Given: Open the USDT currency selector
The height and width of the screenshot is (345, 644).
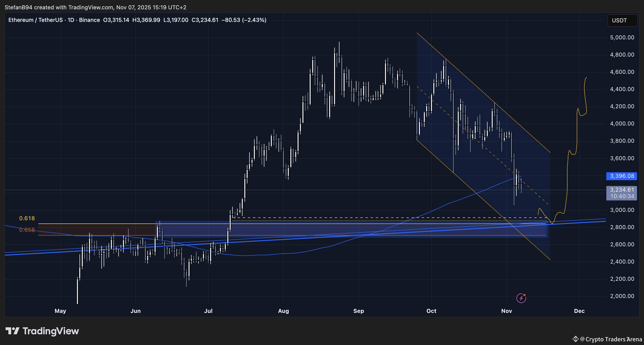Looking at the screenshot, I should [x=622, y=20].
